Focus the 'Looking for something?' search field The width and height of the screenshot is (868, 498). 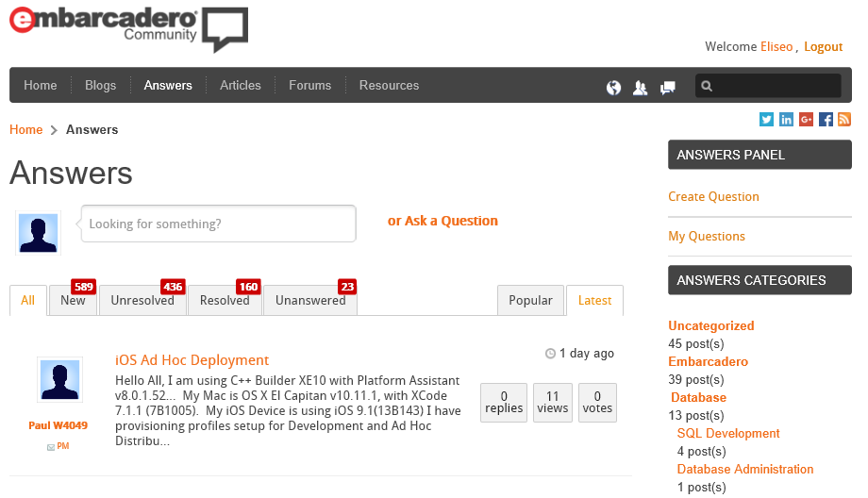tap(218, 224)
